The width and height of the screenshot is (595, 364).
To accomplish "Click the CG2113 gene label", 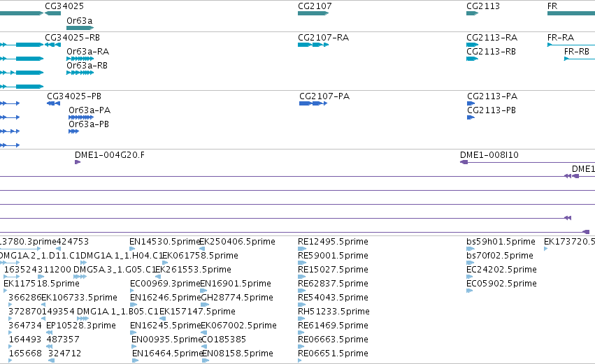I will pos(483,6).
